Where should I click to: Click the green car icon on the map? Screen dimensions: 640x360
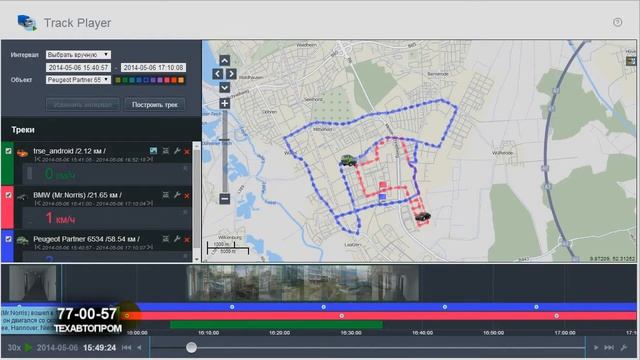click(x=348, y=160)
